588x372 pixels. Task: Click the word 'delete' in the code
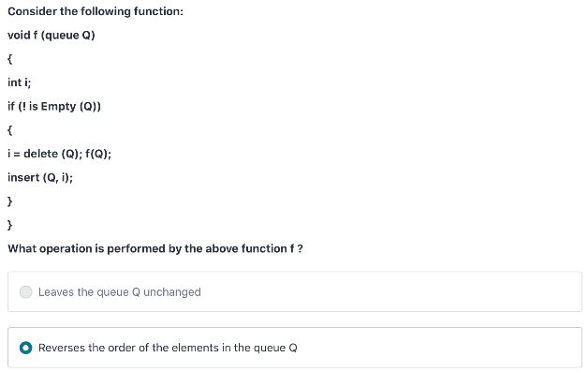(x=40, y=154)
